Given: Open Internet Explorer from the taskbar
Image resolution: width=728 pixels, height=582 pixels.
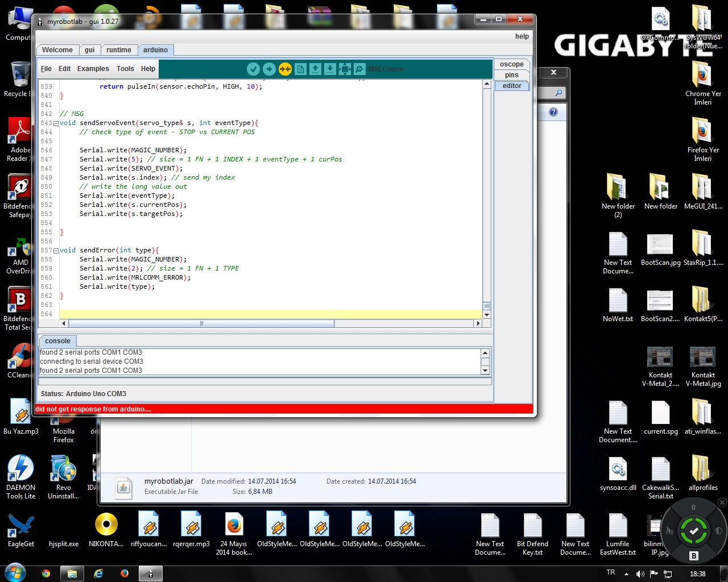Looking at the screenshot, I should [x=98, y=573].
